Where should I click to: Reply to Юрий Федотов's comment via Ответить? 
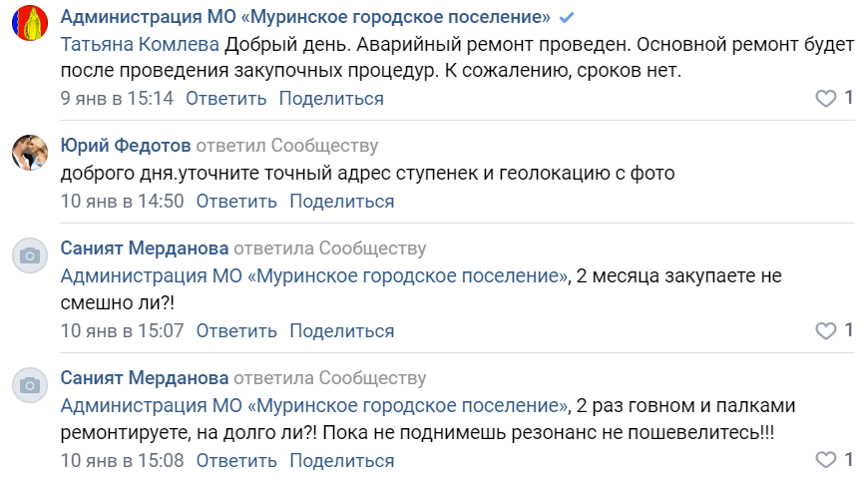coord(236,202)
